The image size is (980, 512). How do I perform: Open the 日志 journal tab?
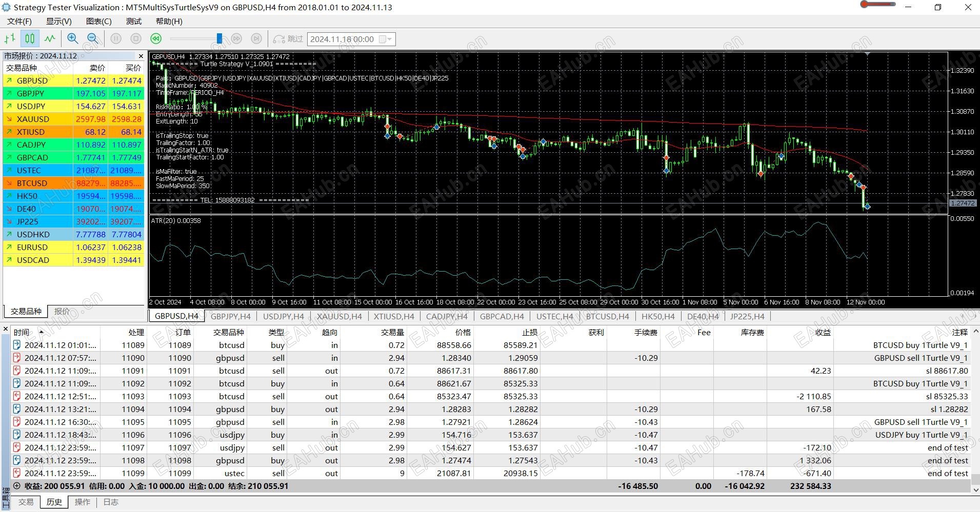(111, 502)
